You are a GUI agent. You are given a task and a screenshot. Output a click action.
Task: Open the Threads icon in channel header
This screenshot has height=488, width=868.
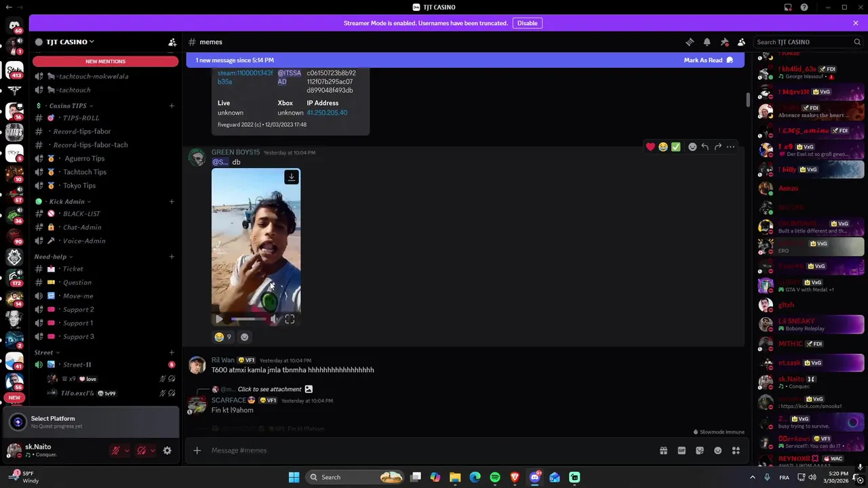[x=690, y=42]
